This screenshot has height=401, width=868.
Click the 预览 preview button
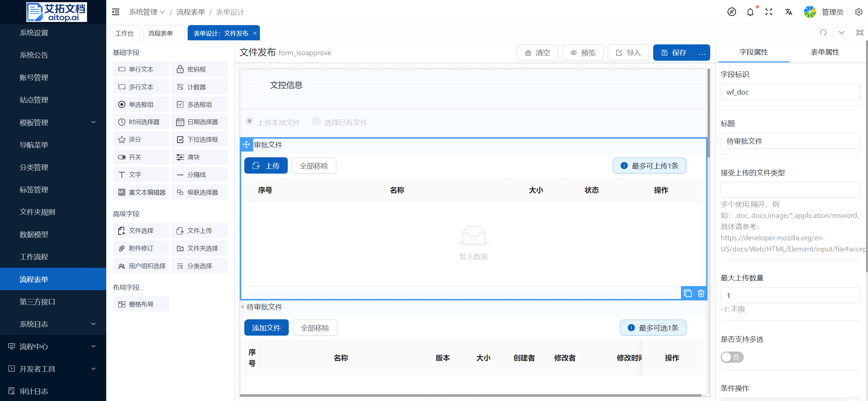(x=583, y=53)
